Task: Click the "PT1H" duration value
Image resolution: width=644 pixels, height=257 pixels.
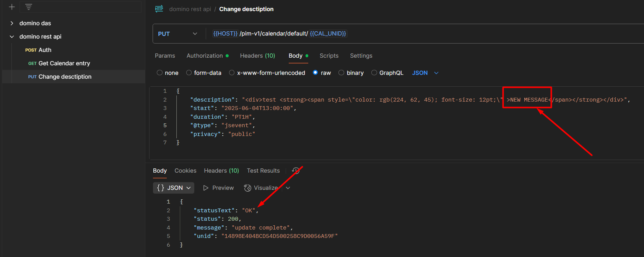Action: pyautogui.click(x=242, y=117)
